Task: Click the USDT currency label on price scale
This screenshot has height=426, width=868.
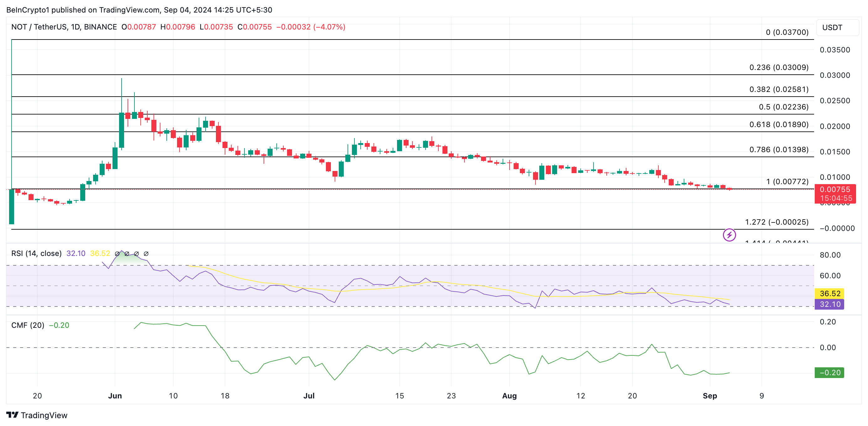Action: 832,28
